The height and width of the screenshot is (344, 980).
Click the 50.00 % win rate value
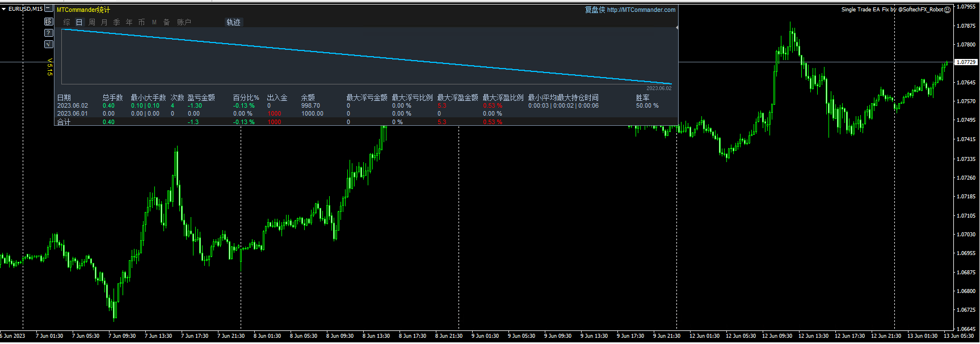pyautogui.click(x=647, y=105)
